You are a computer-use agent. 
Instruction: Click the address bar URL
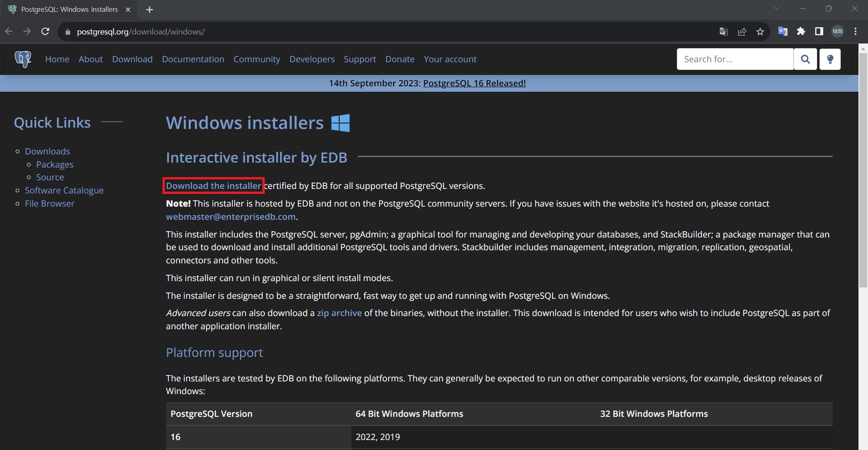point(141,32)
